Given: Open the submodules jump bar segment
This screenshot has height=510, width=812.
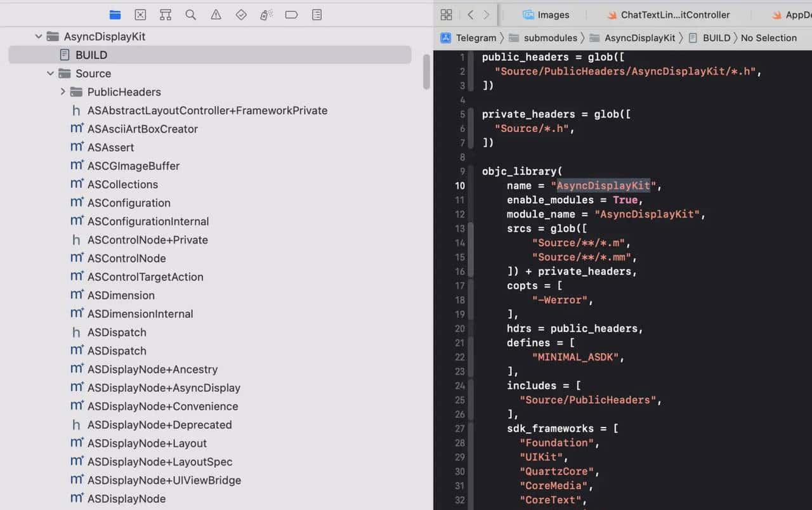Looking at the screenshot, I should [551, 38].
